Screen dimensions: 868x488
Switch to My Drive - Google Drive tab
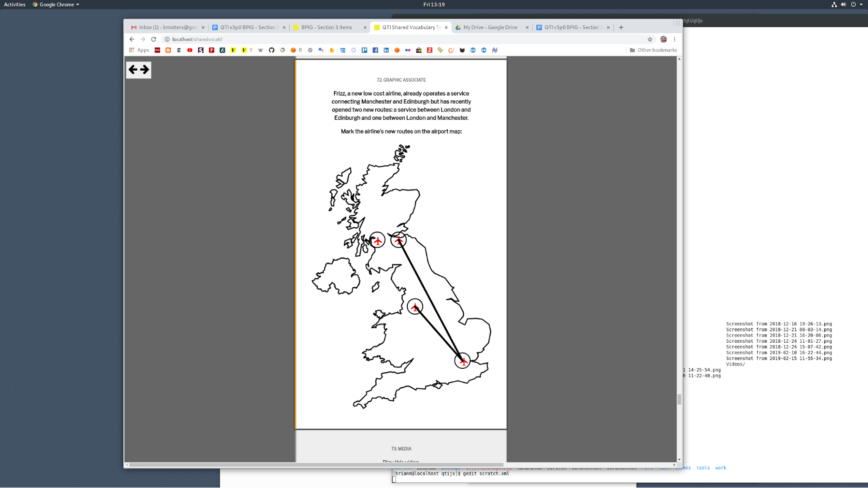tap(490, 27)
